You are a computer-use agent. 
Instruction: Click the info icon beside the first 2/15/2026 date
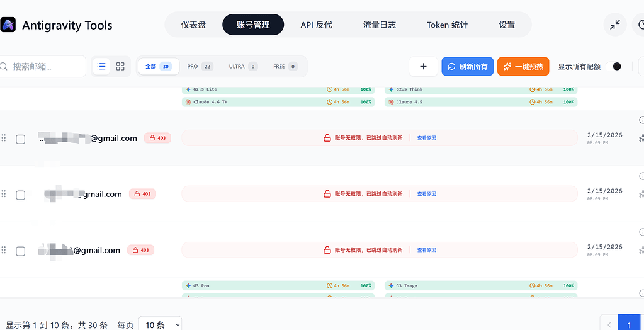(641, 120)
